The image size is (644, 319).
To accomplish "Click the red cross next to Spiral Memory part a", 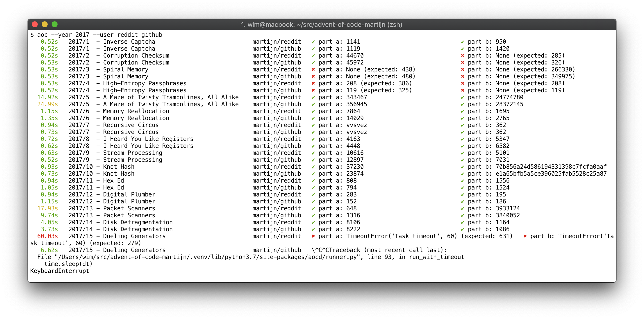I will [313, 69].
